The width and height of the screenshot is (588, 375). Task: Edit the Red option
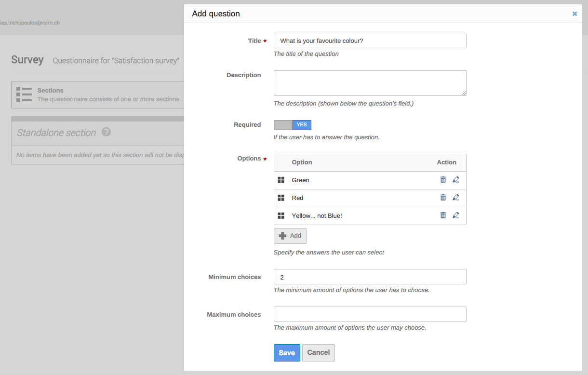tap(455, 198)
